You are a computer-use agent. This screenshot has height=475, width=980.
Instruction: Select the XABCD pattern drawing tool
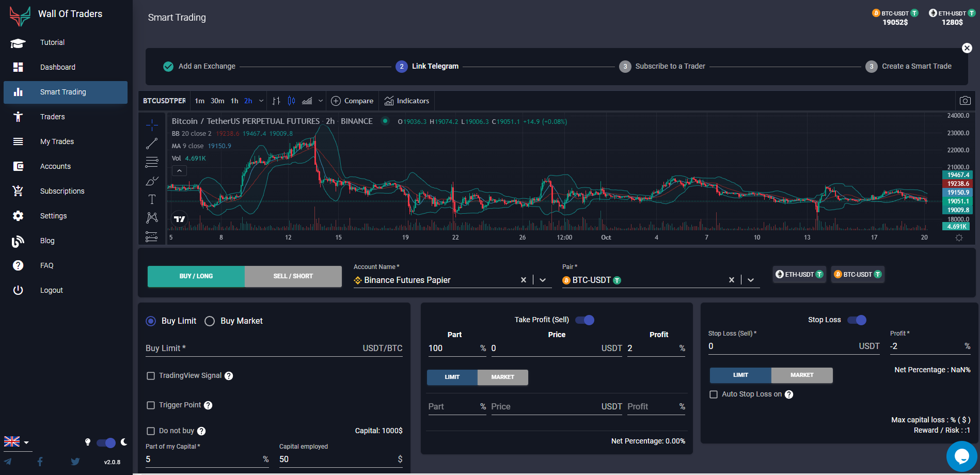point(152,217)
